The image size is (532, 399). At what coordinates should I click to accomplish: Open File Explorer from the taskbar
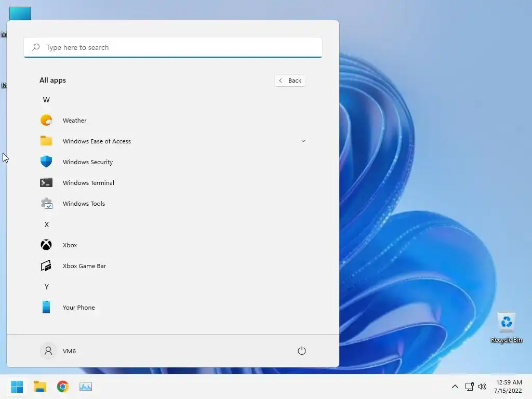pyautogui.click(x=39, y=387)
